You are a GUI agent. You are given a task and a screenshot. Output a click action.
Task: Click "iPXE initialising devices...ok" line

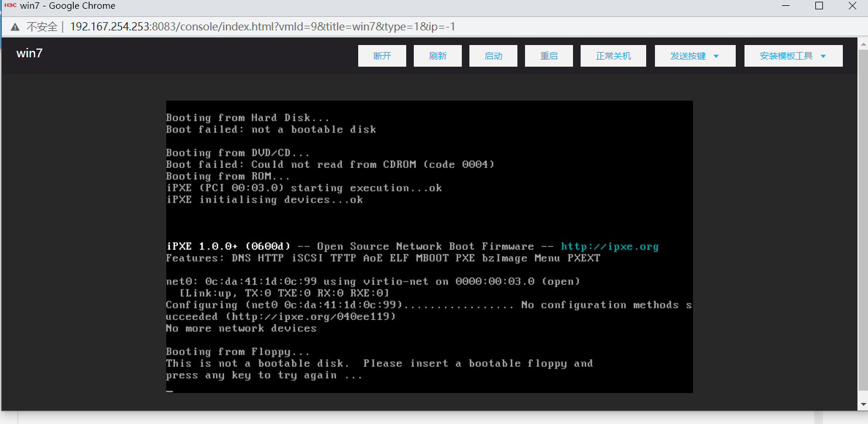(265, 199)
